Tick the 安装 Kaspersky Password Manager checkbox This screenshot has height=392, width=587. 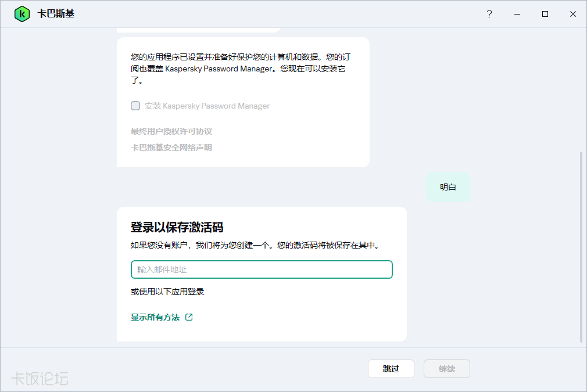[x=135, y=106]
